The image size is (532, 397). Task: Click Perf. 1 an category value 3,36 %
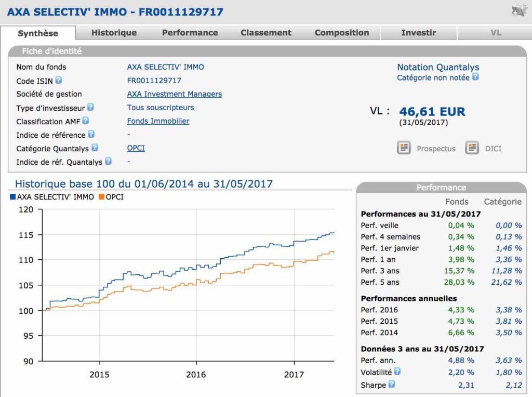tap(509, 259)
